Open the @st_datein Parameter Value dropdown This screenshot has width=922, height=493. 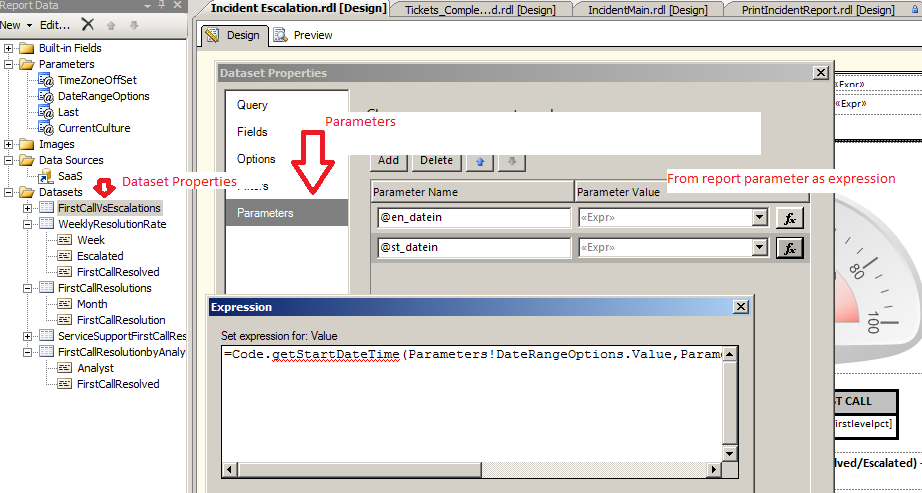(759, 248)
